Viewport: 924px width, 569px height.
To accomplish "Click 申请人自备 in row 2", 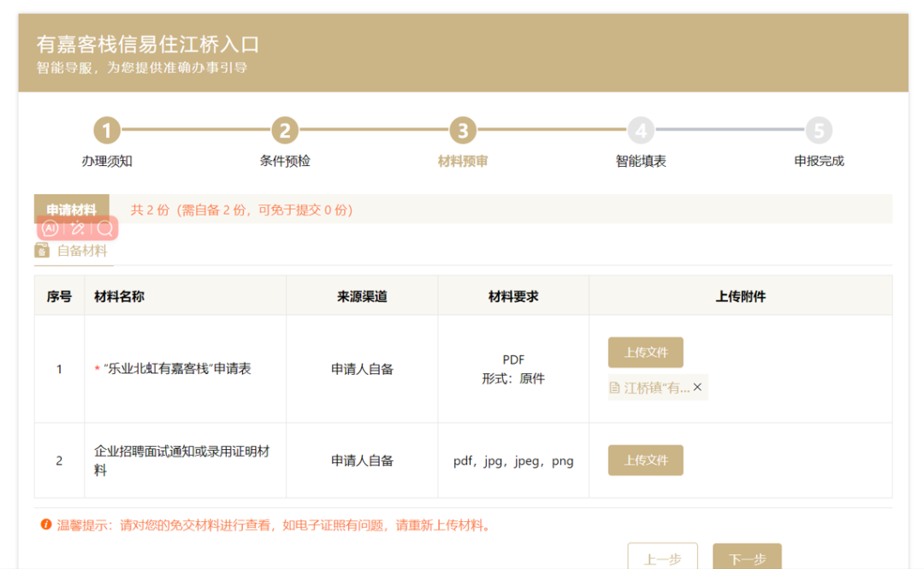I will pyautogui.click(x=362, y=460).
